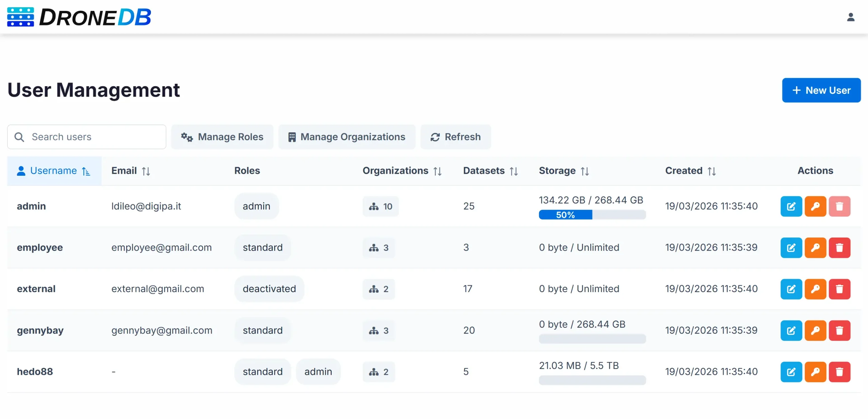Screen dimensions: 868x419
Task: Click the DroneDB logo
Action: coord(79,17)
